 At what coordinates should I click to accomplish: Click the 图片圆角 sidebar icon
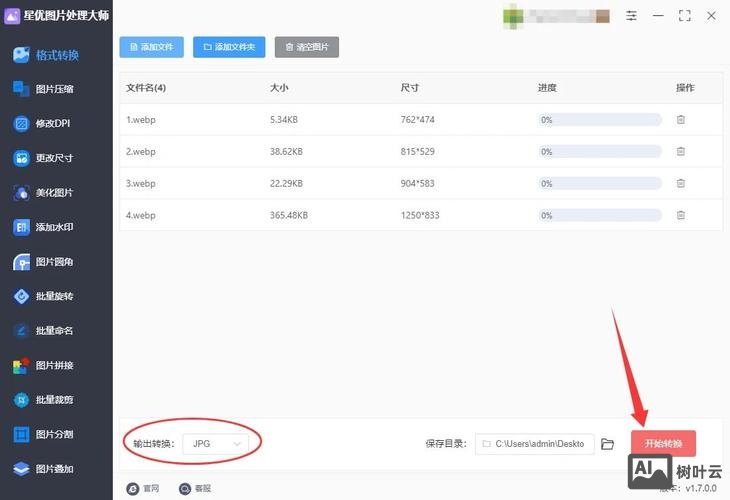click(x=21, y=262)
